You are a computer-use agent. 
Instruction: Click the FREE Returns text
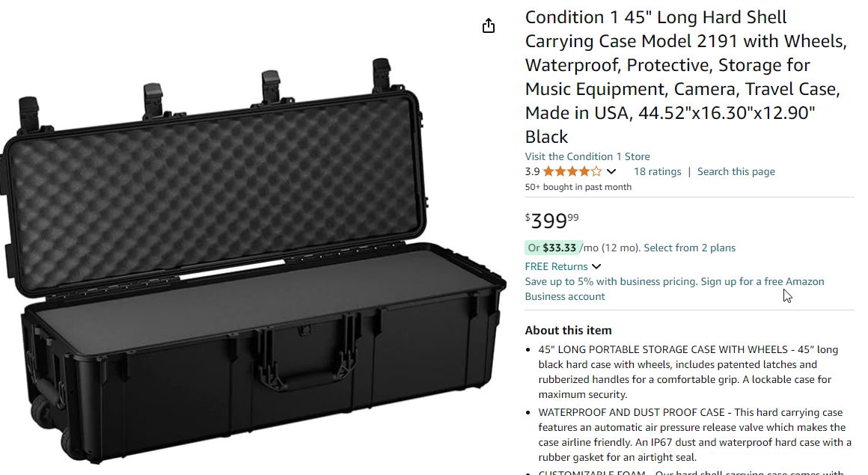[x=556, y=266]
